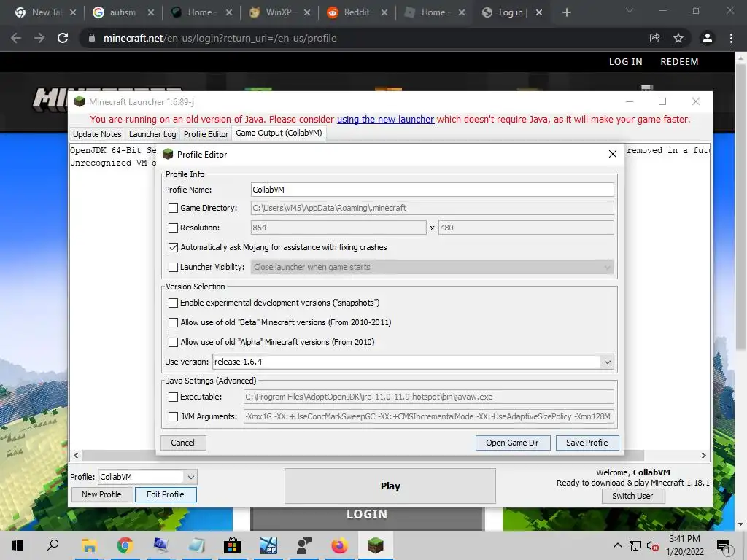Enable the JVM Arguments checkbox
The height and width of the screenshot is (560, 747).
tap(174, 416)
